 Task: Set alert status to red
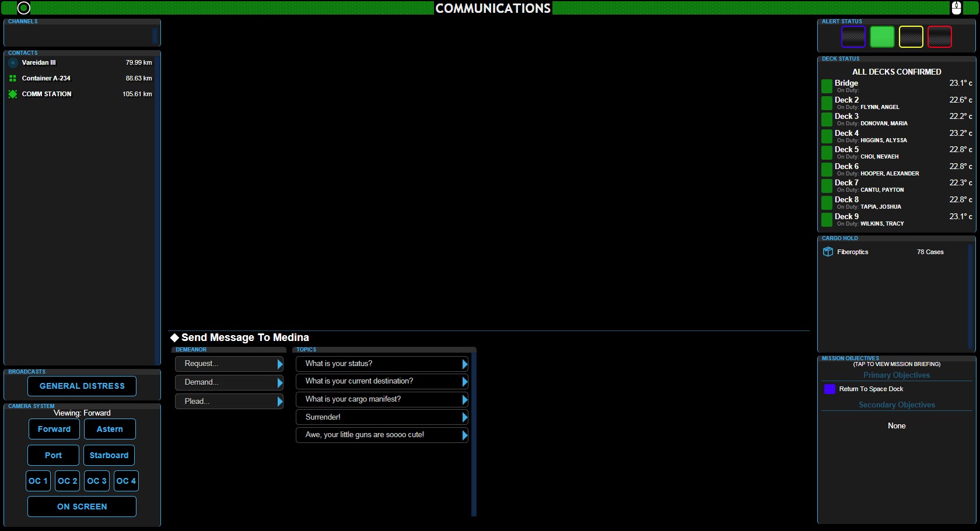[x=939, y=37]
